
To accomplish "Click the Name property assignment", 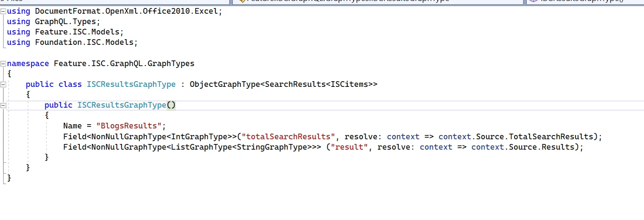I will [x=72, y=126].
